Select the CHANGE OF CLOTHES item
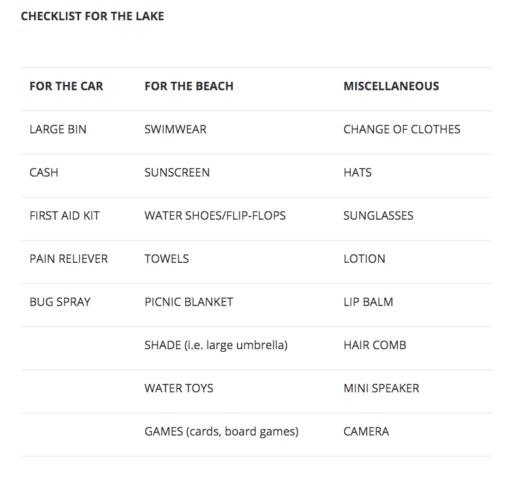Viewport: 511px width, 480px height. [402, 129]
